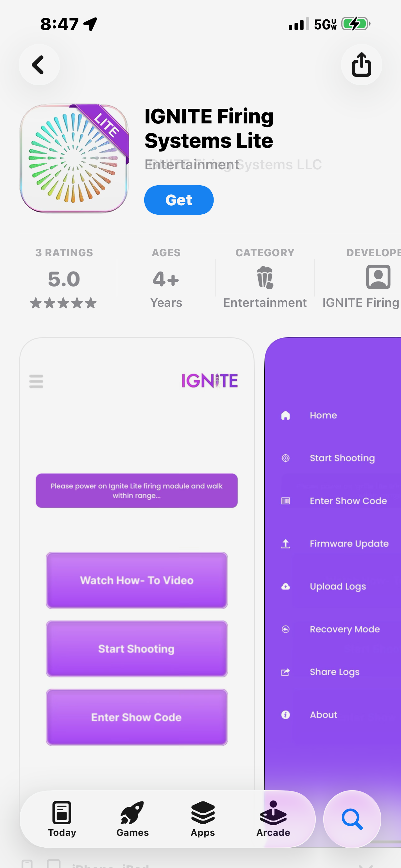
Task: Tap the share icon beside Share Logs
Action: coord(285,672)
